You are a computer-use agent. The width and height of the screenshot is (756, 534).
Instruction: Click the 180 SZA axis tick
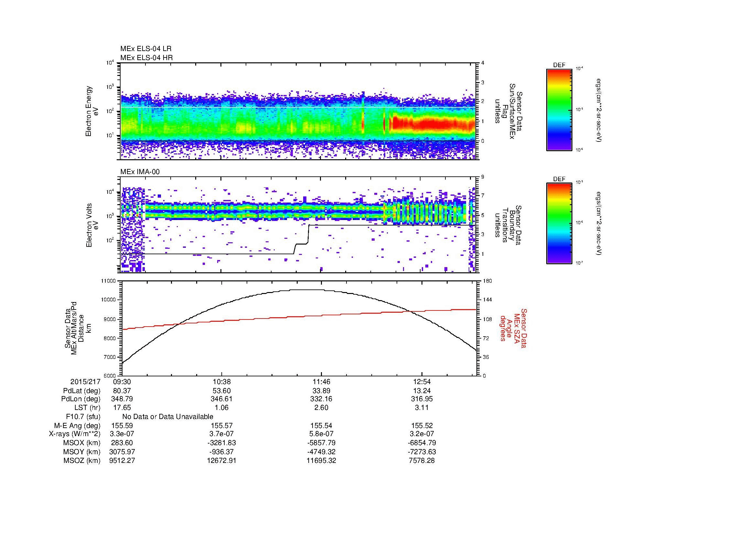[488, 281]
